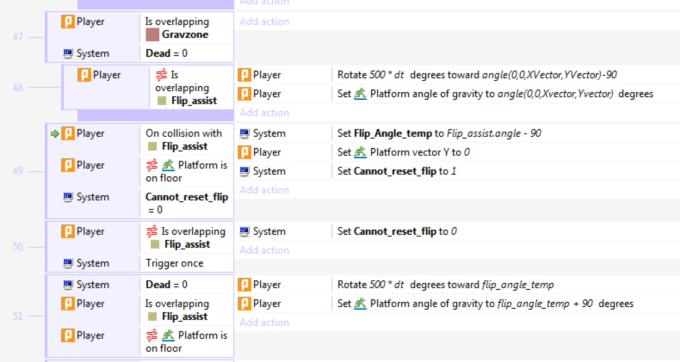The image size is (680, 362).
Task: Click System icon beside Dead = 0 in event 51
Action: pos(68,285)
